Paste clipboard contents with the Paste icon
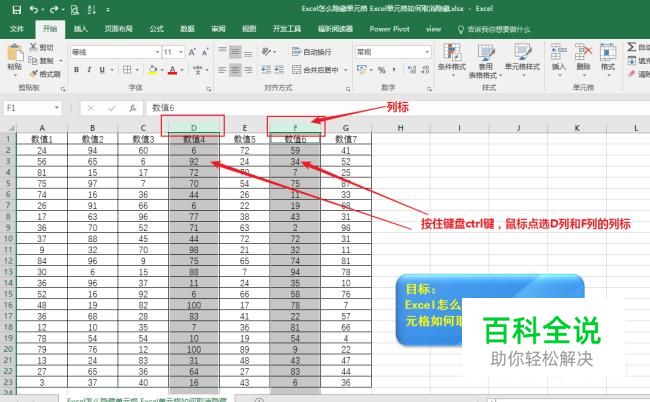 pos(15,54)
